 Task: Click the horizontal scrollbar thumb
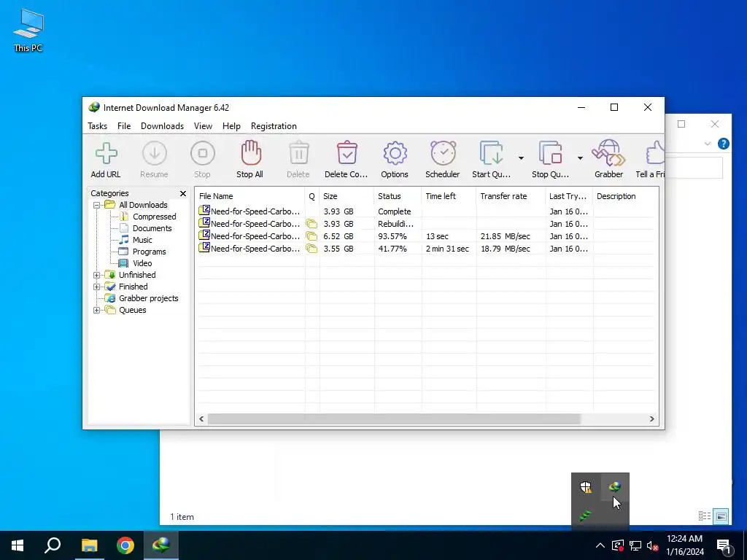click(394, 419)
